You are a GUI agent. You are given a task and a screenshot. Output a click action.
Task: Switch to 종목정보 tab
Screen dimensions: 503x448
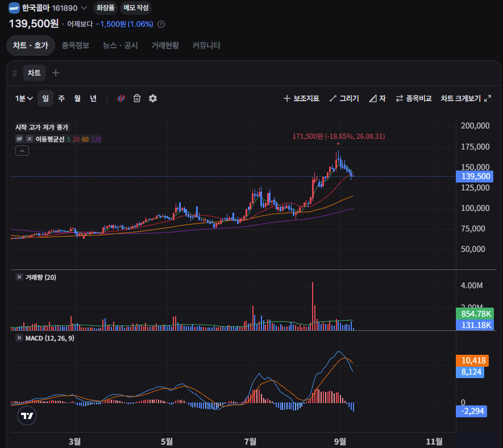coord(76,45)
